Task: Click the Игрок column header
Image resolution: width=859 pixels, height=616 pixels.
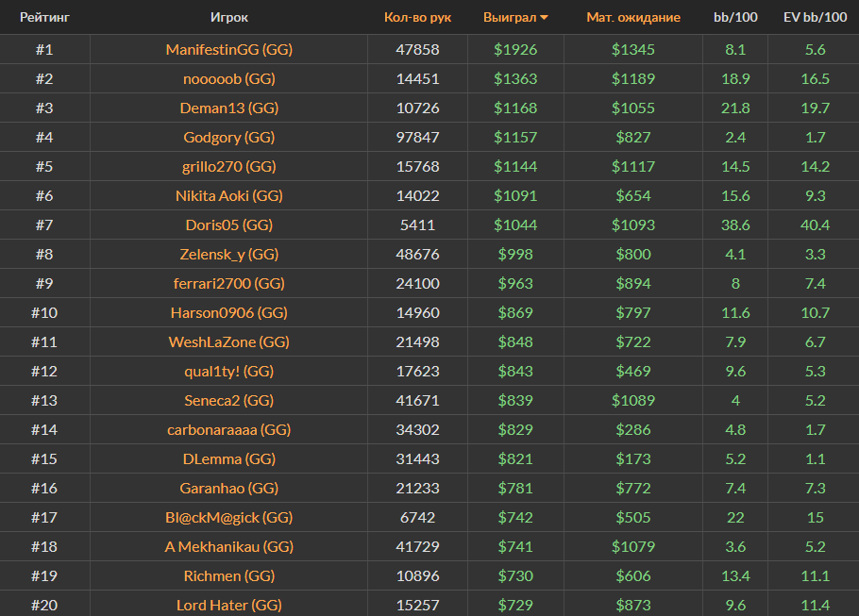Action: pyautogui.click(x=229, y=17)
